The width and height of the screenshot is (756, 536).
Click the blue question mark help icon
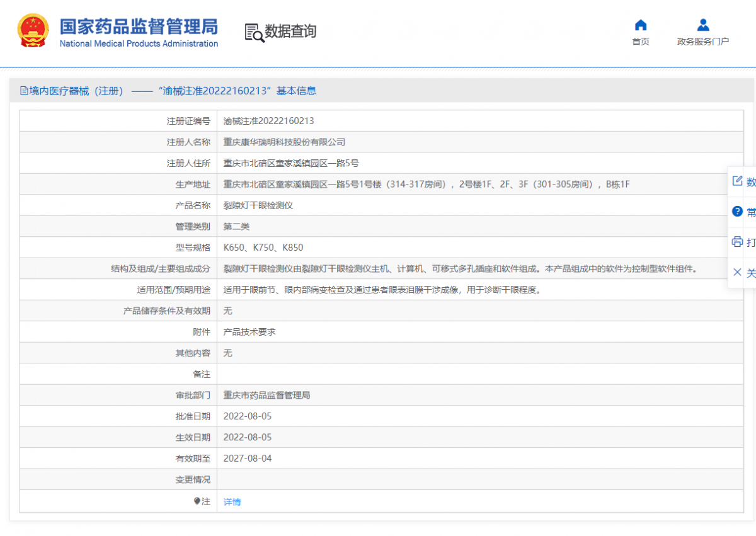(x=737, y=212)
